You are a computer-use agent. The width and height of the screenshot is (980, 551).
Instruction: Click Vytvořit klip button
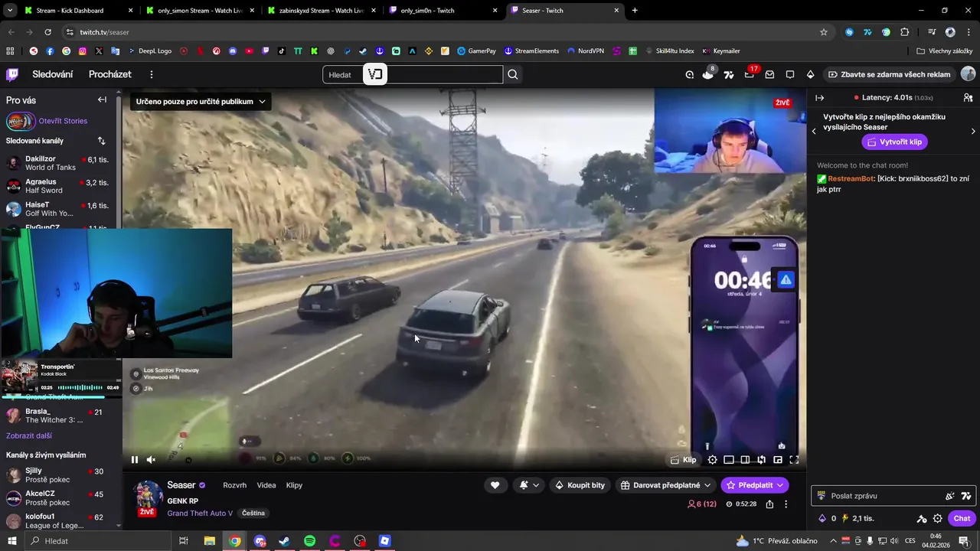[894, 142]
